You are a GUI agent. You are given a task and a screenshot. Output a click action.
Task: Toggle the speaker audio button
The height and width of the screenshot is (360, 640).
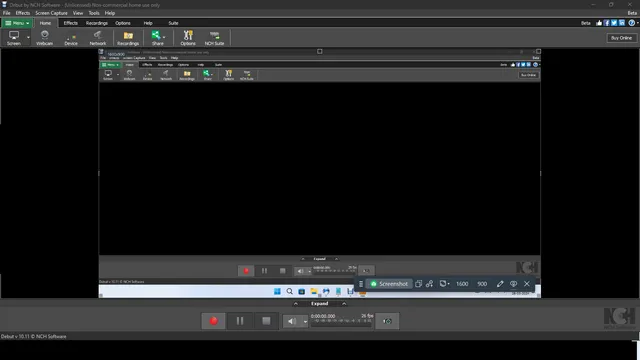[x=292, y=322]
